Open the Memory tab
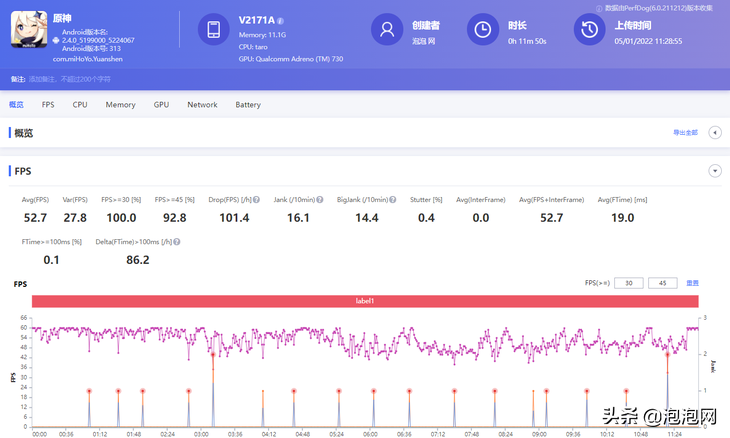The height and width of the screenshot is (438, 730). 120,105
